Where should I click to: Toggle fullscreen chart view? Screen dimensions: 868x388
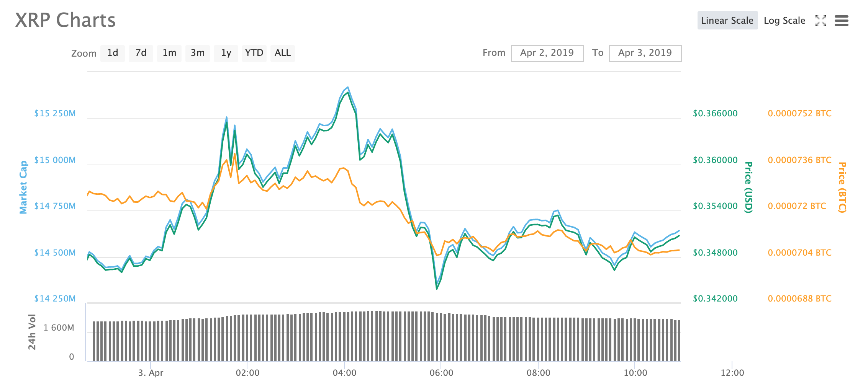point(821,21)
